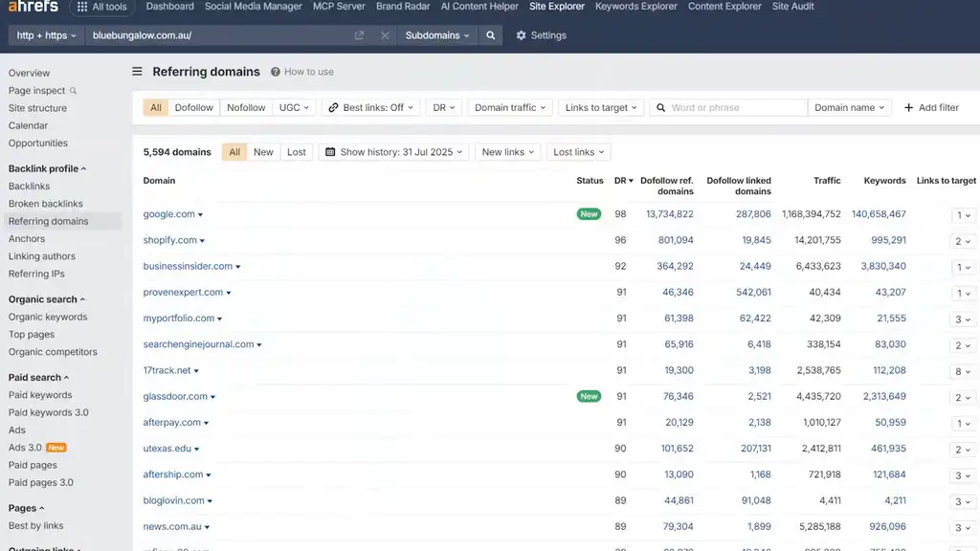Click the bluebungalow.com.au URL field

tap(219, 35)
